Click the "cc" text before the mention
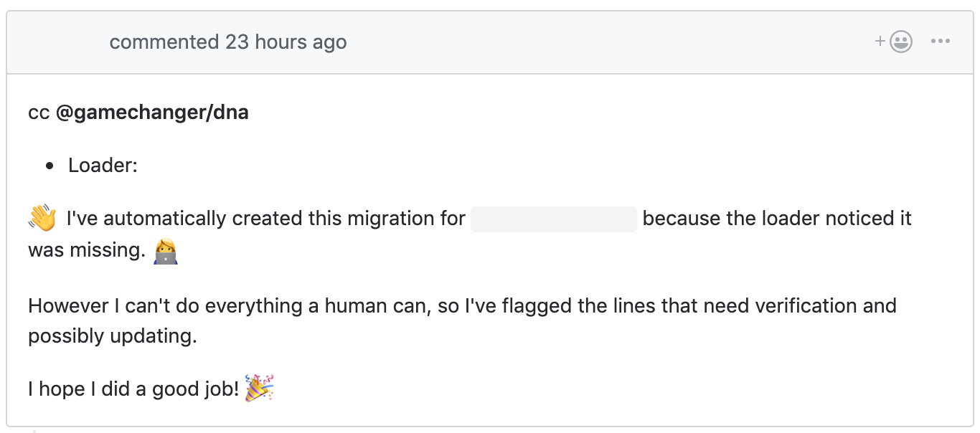 click(x=39, y=113)
